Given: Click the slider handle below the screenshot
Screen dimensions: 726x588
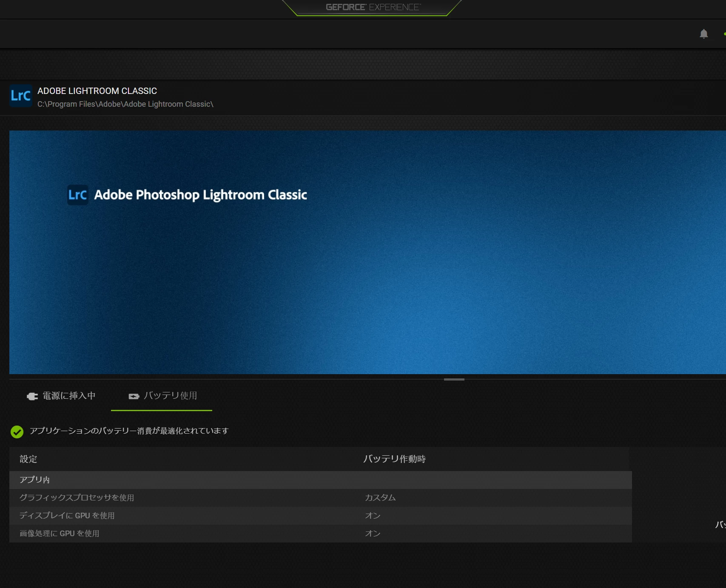Looking at the screenshot, I should pyautogui.click(x=454, y=379).
